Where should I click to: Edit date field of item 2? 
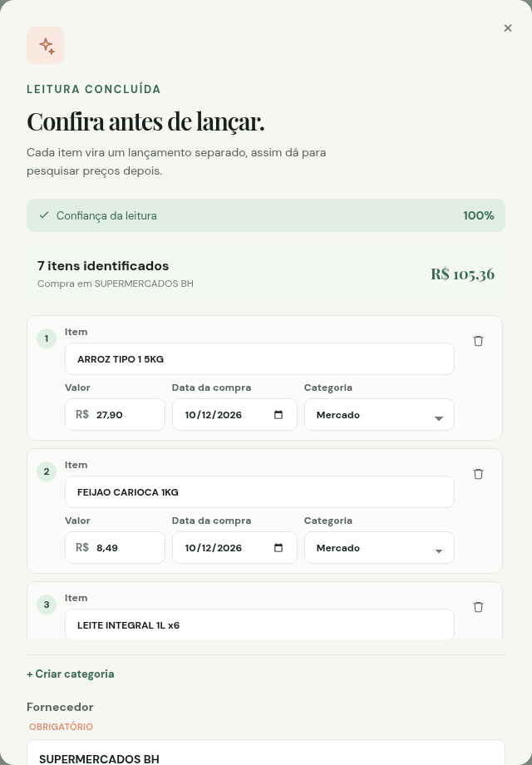(x=234, y=548)
